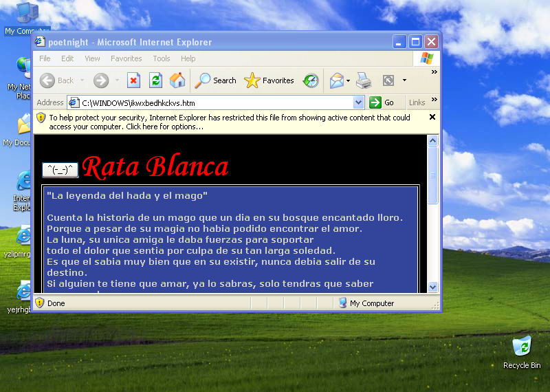Click the Rata Blanca red heading
The width and height of the screenshot is (550, 392).
(x=155, y=166)
